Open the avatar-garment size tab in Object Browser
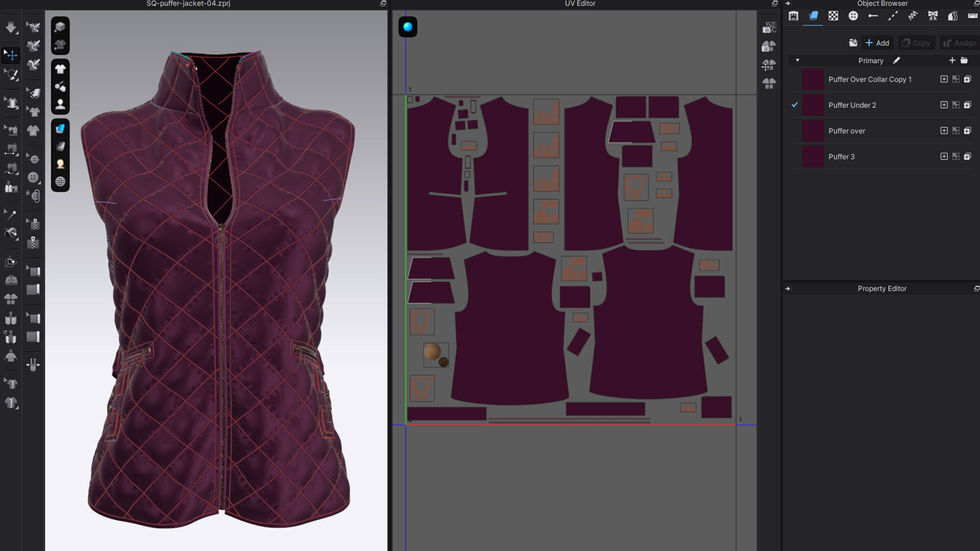Screen dimensions: 980x551 click(x=952, y=16)
